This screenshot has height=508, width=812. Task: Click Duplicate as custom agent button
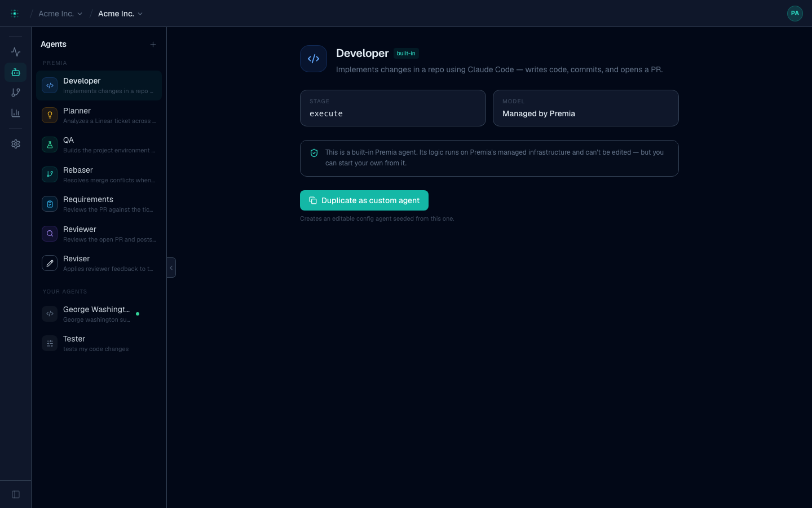coord(364,200)
